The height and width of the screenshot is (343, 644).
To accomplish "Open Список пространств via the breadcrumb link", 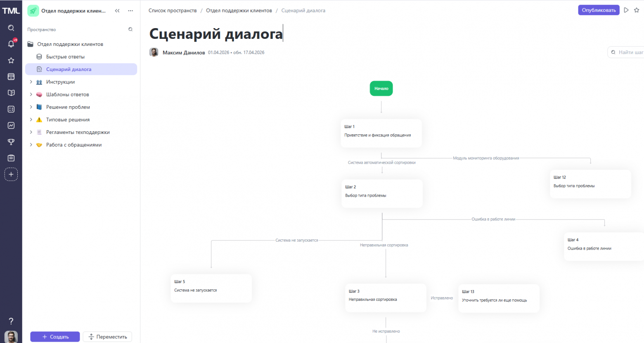I will pos(172,11).
